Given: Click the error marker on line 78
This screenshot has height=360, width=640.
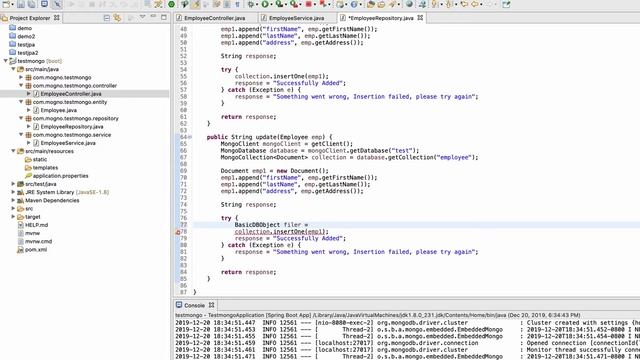Looking at the screenshot, I should pyautogui.click(x=178, y=232).
